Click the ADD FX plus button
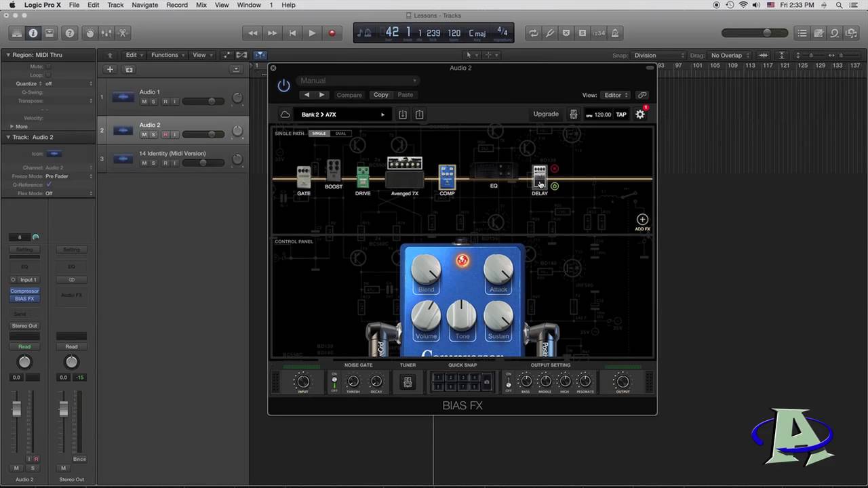868x488 pixels. pos(642,220)
